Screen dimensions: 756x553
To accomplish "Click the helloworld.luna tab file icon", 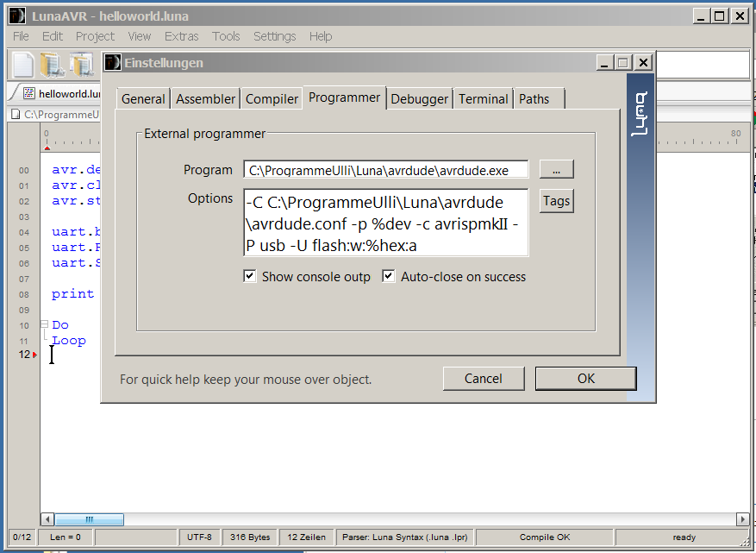I will click(x=29, y=93).
